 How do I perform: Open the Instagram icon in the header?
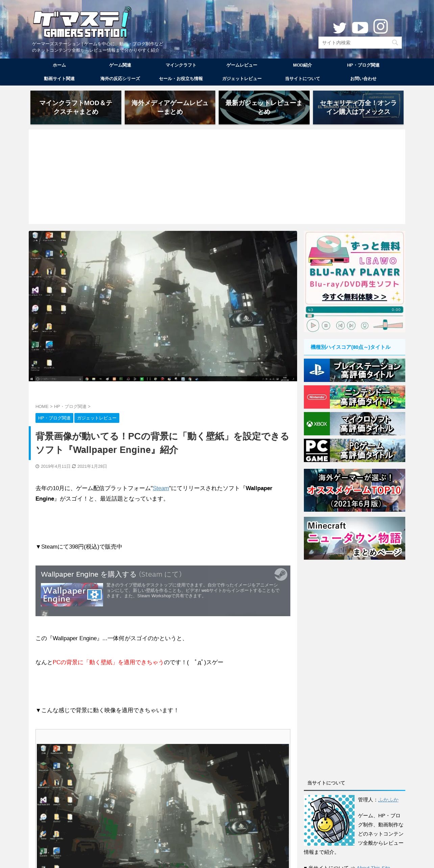click(381, 26)
